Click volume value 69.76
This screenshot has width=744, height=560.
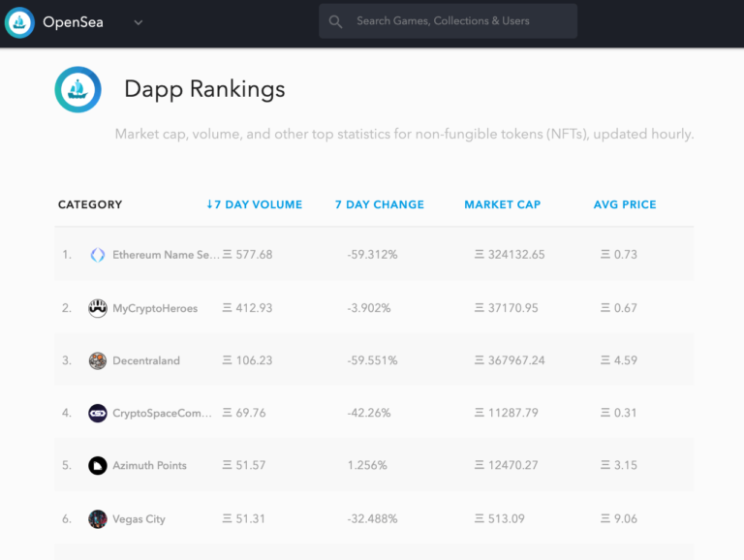244,413
